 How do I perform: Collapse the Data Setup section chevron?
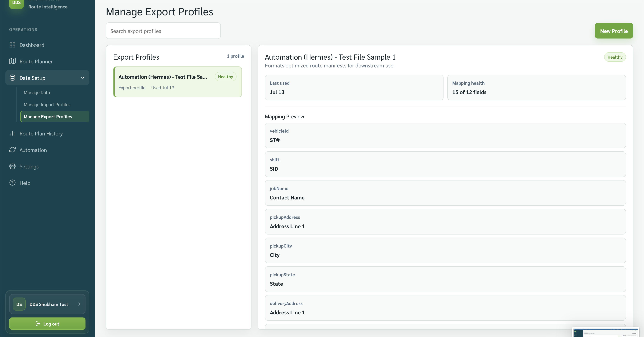point(82,78)
